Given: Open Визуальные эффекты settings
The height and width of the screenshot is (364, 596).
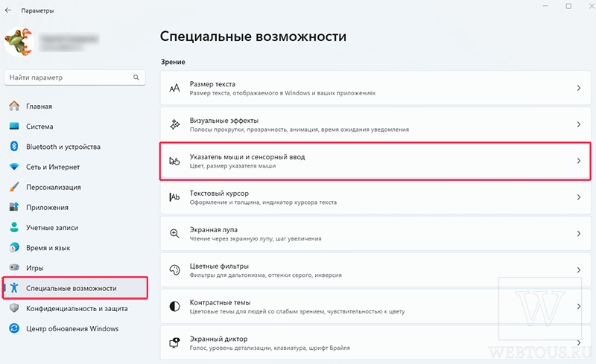Looking at the screenshot, I should click(x=375, y=124).
